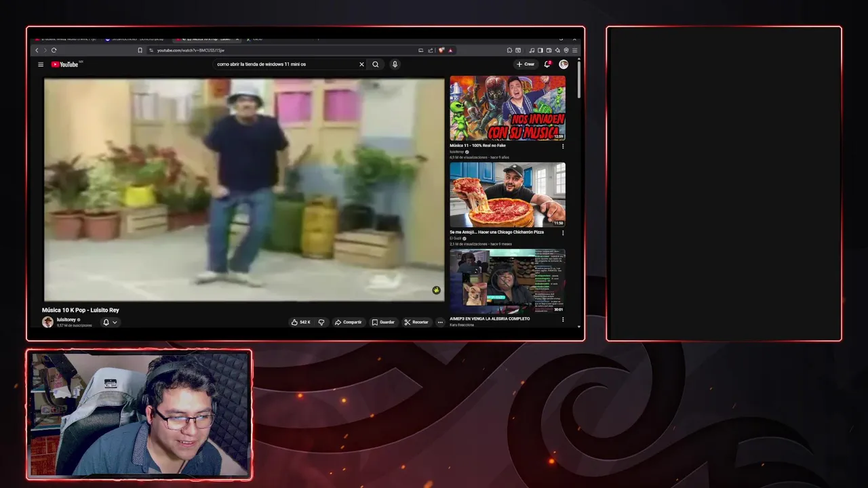Click 'AIMEP3 EN VENGA LA ALEGRIA COMPLETO' title
Image resolution: width=868 pixels, height=488 pixels.
pos(490,319)
